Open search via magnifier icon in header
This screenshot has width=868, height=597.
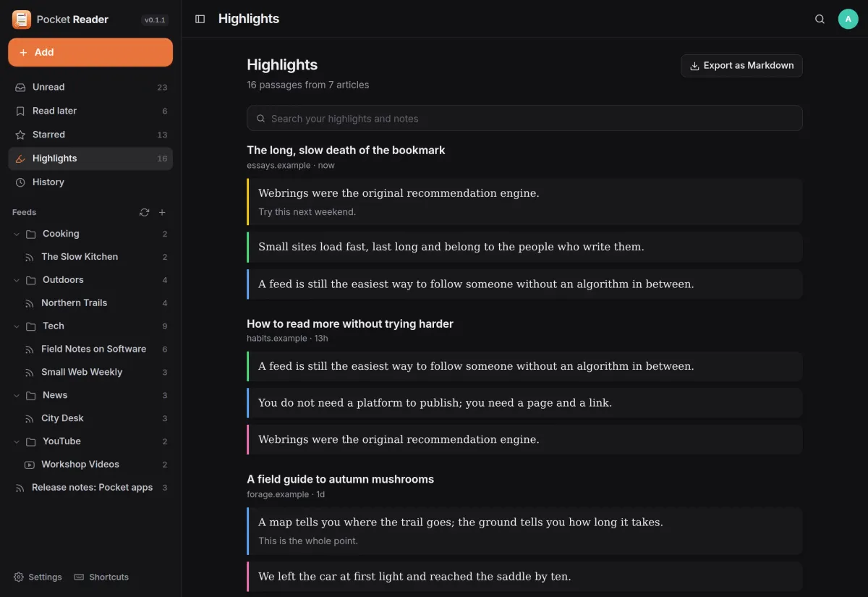point(820,19)
